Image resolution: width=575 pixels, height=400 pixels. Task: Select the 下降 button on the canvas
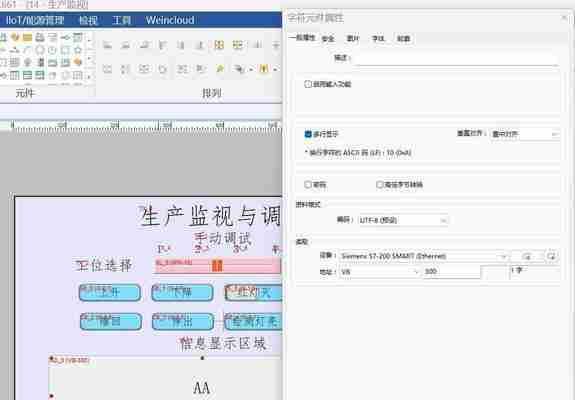(x=182, y=293)
